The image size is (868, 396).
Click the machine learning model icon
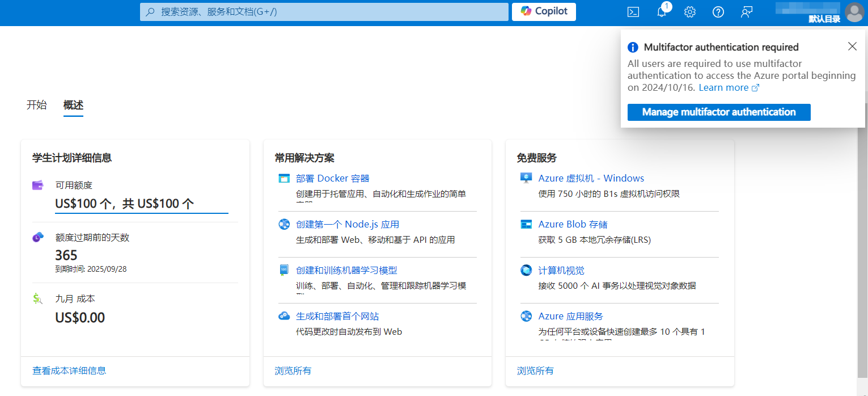pos(284,270)
